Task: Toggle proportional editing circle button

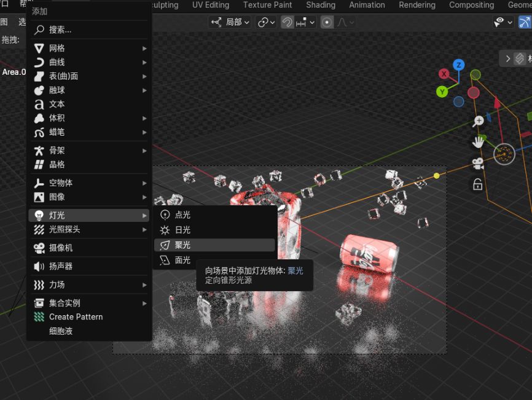Action: pyautogui.click(x=327, y=22)
